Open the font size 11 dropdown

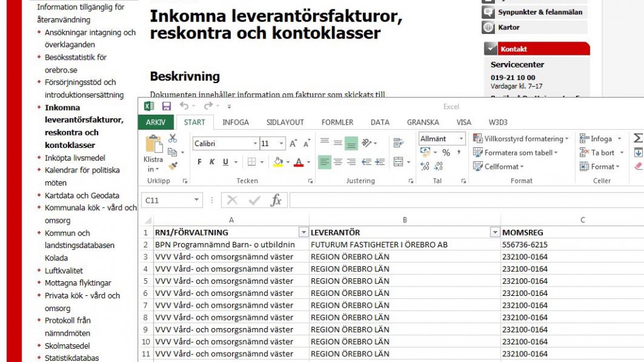tap(281, 143)
